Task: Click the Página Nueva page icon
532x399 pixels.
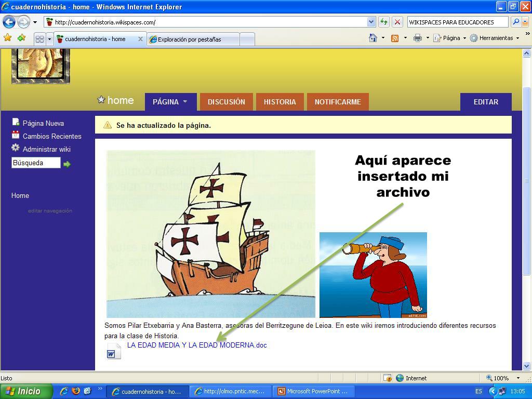Action: (x=16, y=122)
